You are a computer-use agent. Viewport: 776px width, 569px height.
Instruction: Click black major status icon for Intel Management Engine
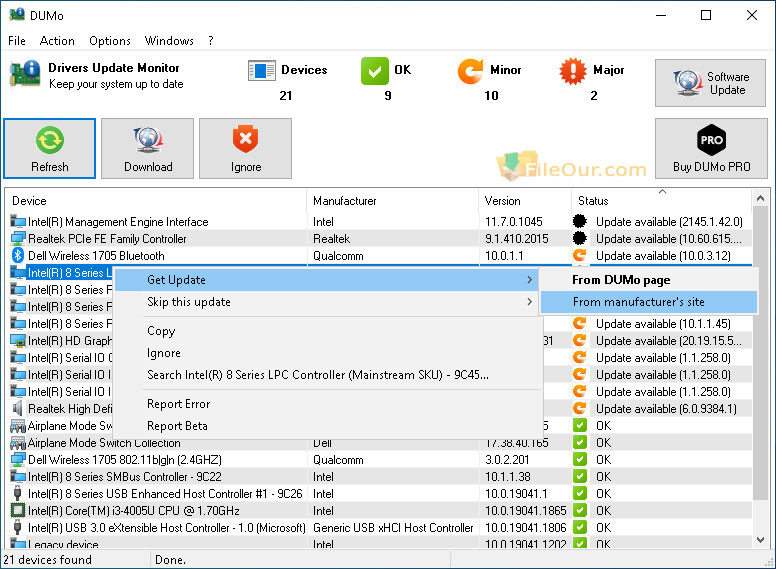click(x=580, y=221)
